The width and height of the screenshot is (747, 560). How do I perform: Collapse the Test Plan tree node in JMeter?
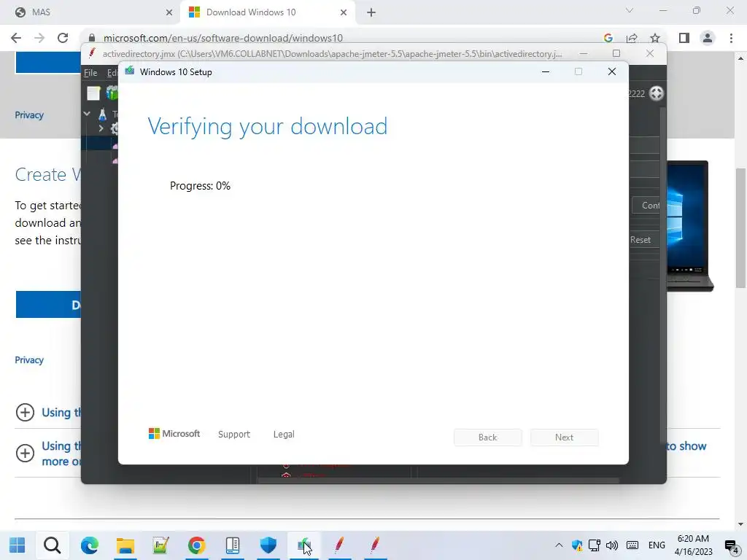(88, 114)
